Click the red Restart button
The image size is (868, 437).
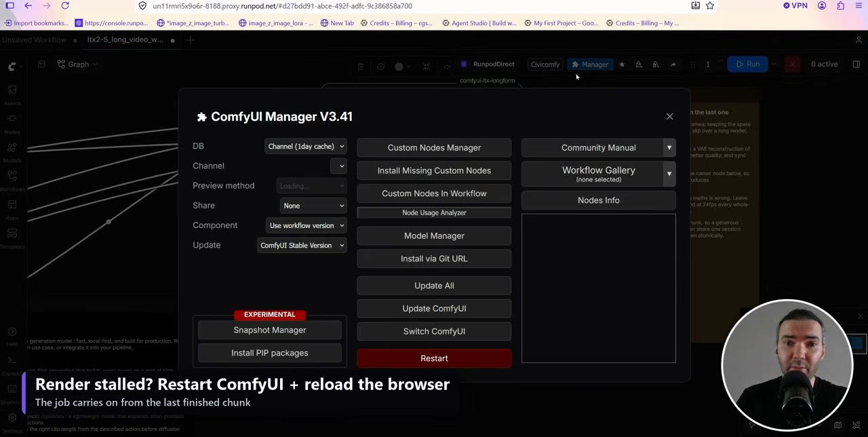(x=434, y=358)
